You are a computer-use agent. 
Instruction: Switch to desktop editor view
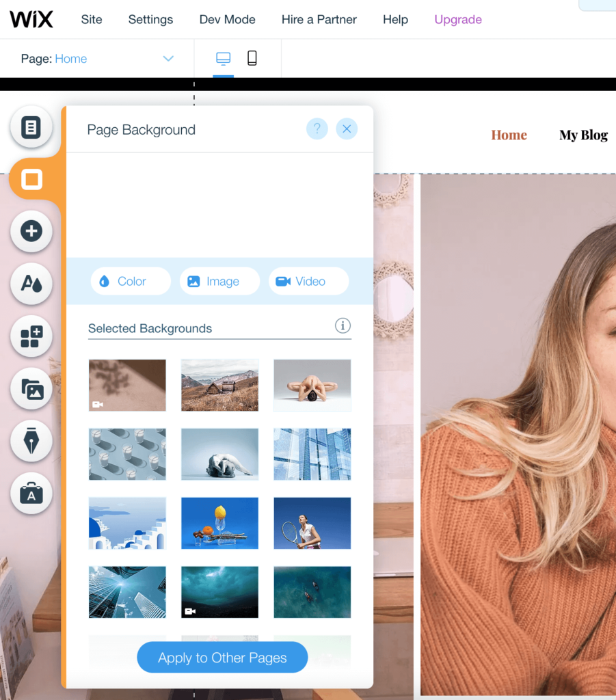pos(223,59)
